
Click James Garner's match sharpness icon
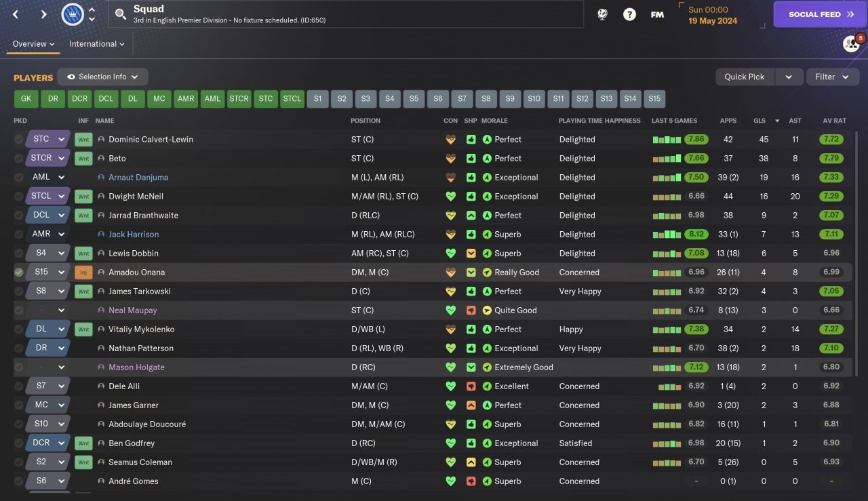pyautogui.click(x=471, y=405)
